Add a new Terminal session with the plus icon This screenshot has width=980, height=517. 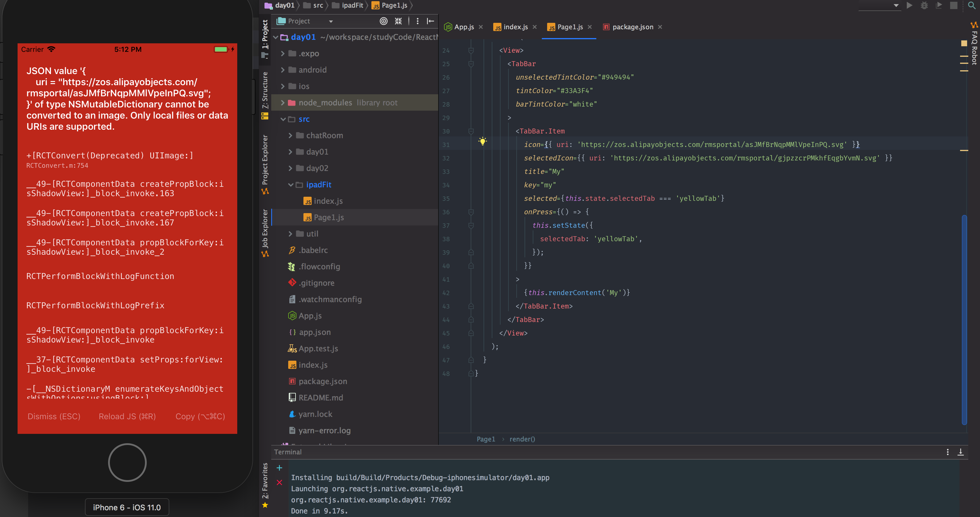pyautogui.click(x=280, y=468)
